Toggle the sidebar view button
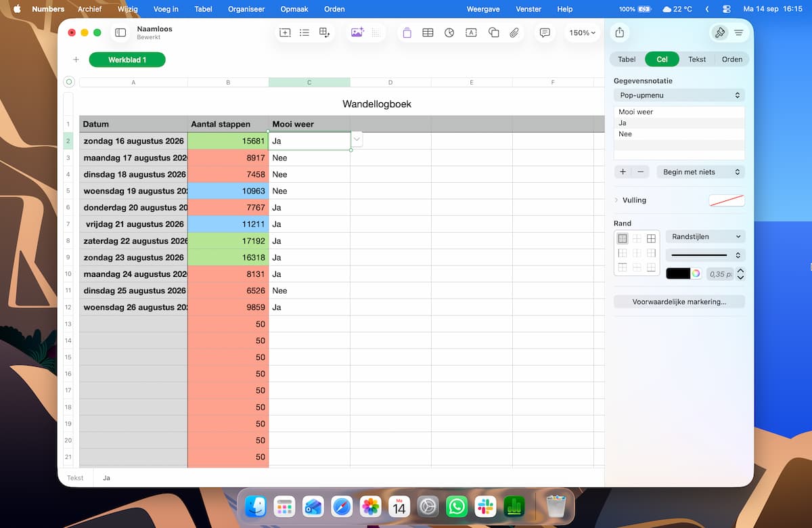Viewport: 812px width, 528px height. pyautogui.click(x=120, y=32)
